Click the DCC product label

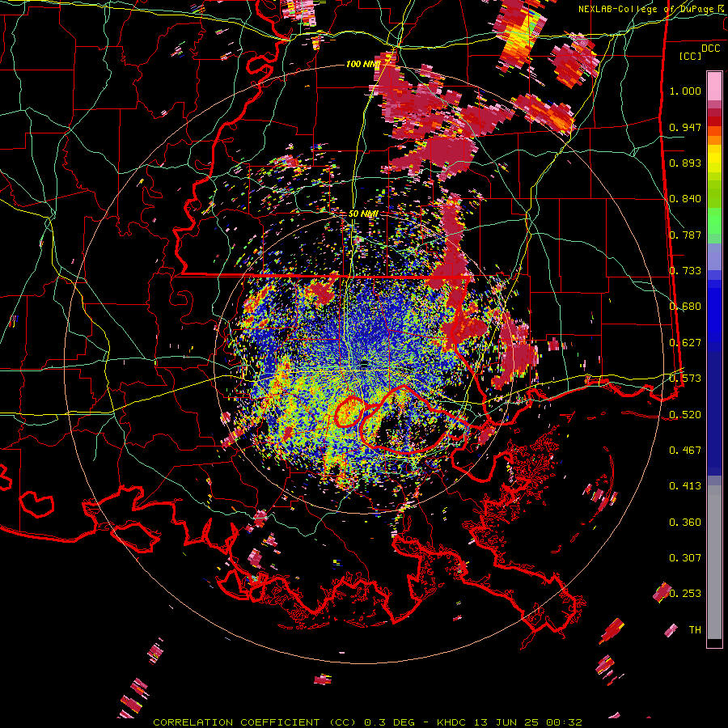(x=710, y=49)
